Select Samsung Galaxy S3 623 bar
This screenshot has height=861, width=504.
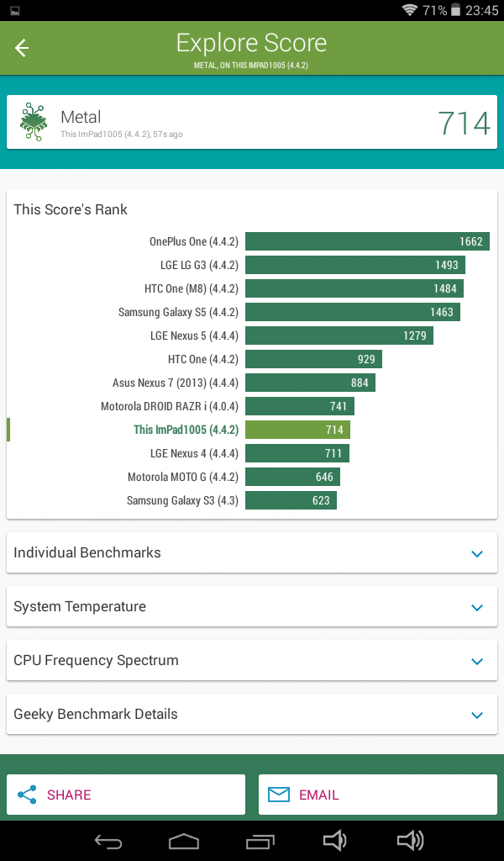[291, 500]
